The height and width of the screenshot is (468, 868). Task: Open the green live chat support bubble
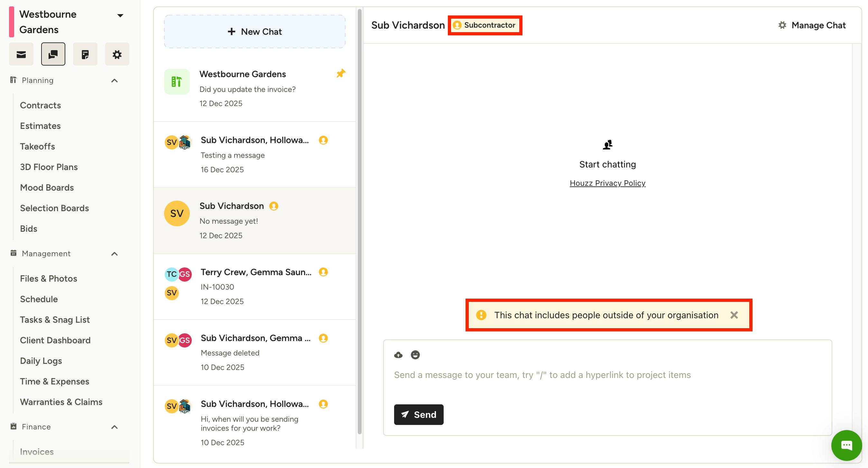coord(846,446)
